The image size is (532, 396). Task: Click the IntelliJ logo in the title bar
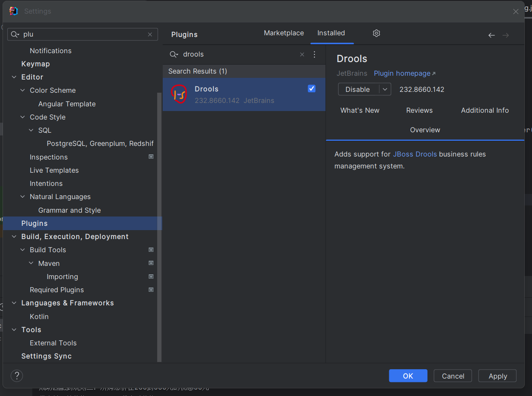[x=14, y=11]
